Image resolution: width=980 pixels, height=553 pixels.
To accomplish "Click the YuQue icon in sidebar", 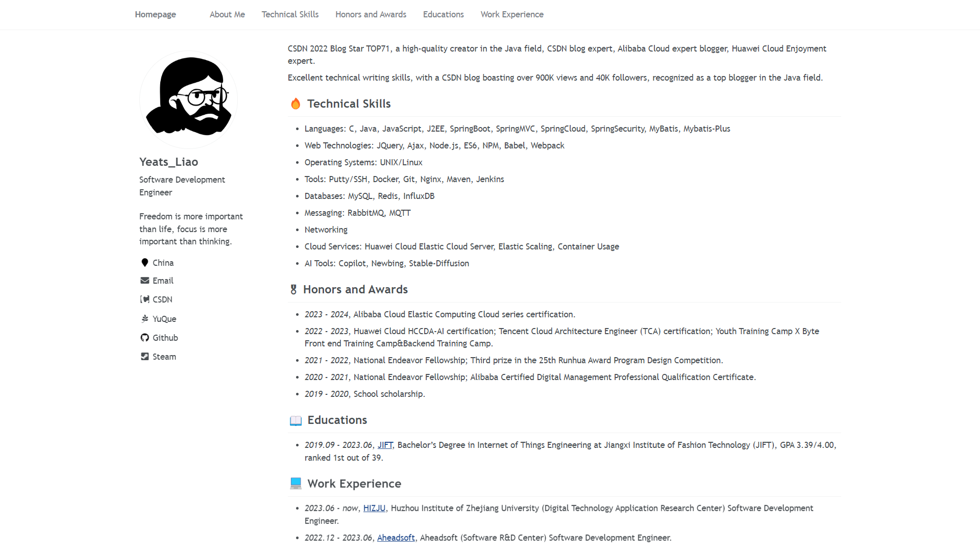I will (x=145, y=319).
